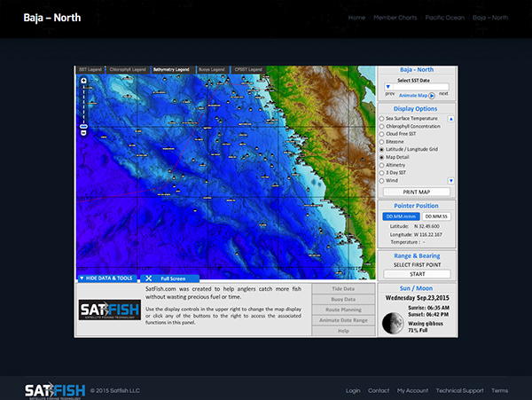Click the Full Screen X icon

point(148,278)
